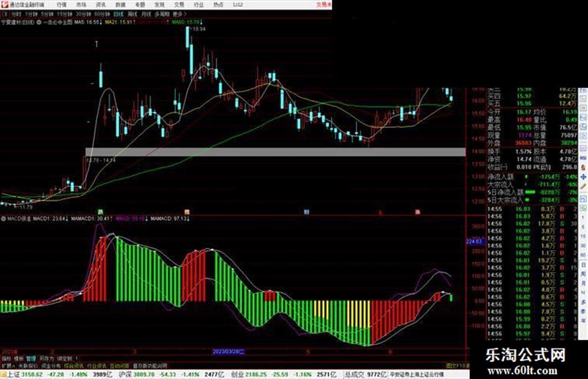Click the 模板 button below chart

click(x=19, y=358)
